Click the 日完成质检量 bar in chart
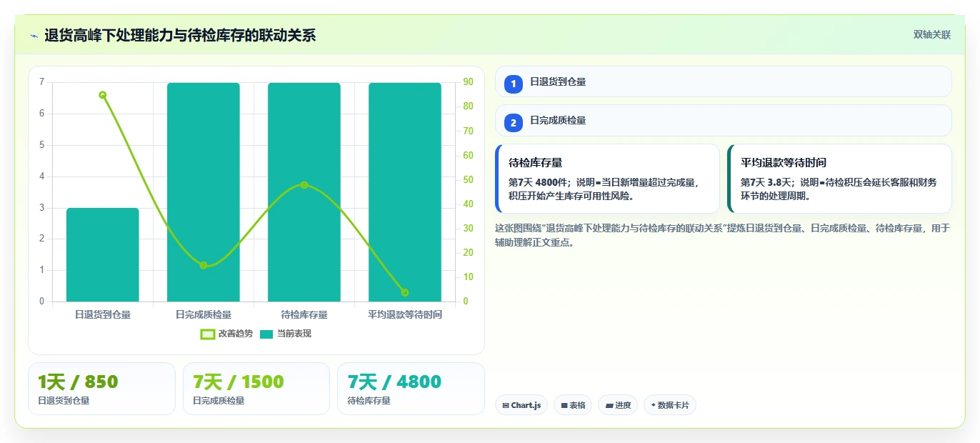980x443 pixels. [204, 192]
